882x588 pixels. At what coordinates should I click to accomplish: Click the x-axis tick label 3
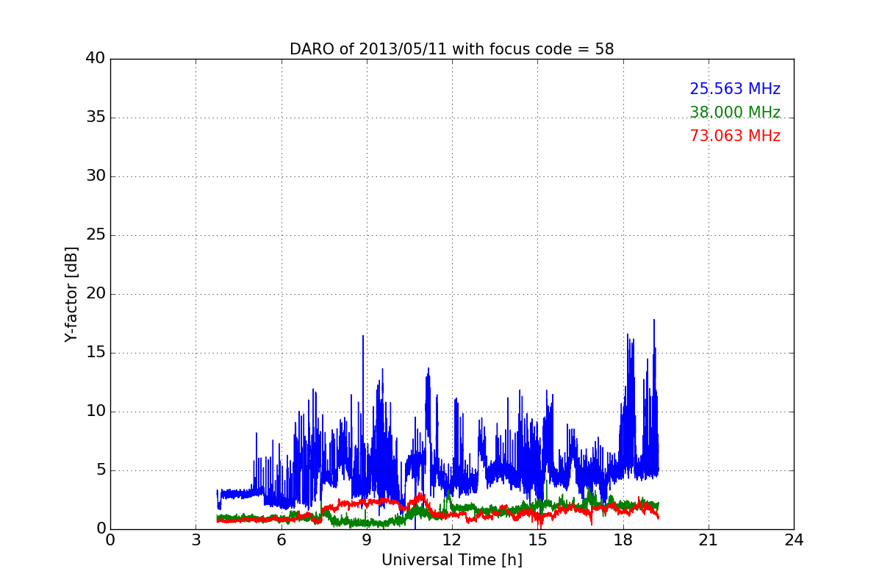point(196,539)
